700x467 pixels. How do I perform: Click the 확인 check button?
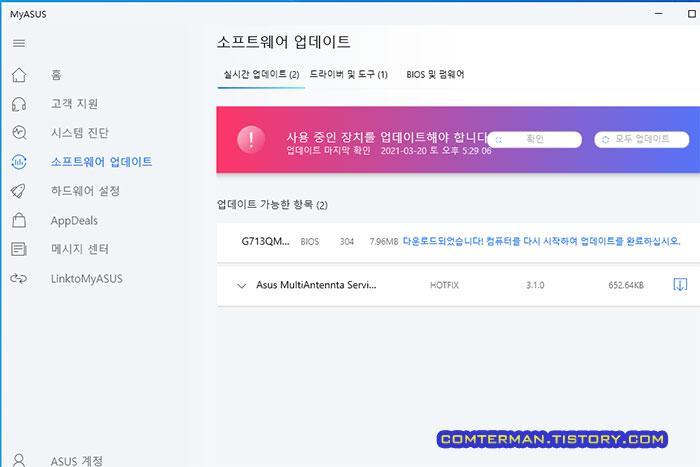pyautogui.click(x=535, y=139)
